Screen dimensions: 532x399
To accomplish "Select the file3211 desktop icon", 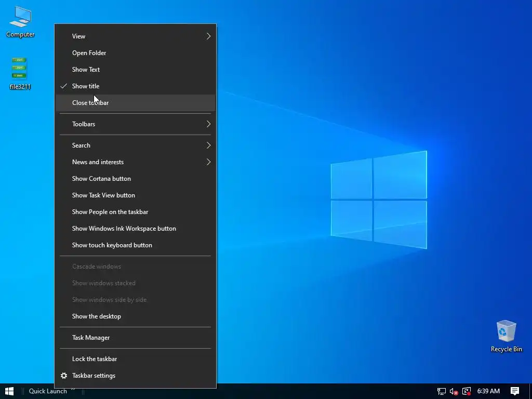I will [20, 74].
